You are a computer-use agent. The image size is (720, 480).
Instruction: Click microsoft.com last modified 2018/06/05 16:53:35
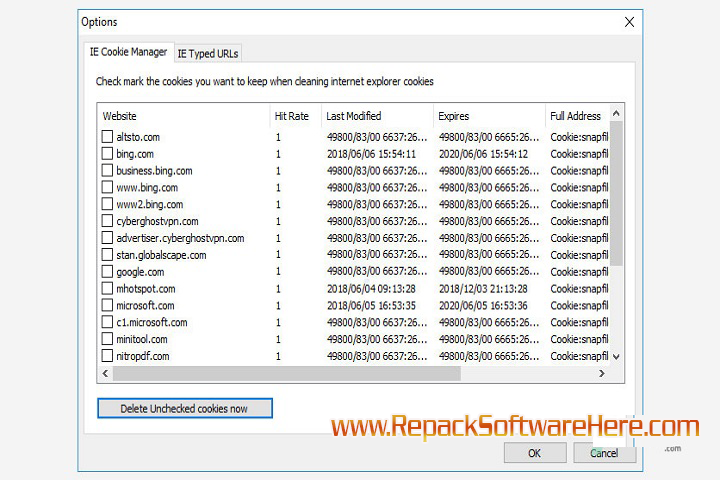coord(371,305)
